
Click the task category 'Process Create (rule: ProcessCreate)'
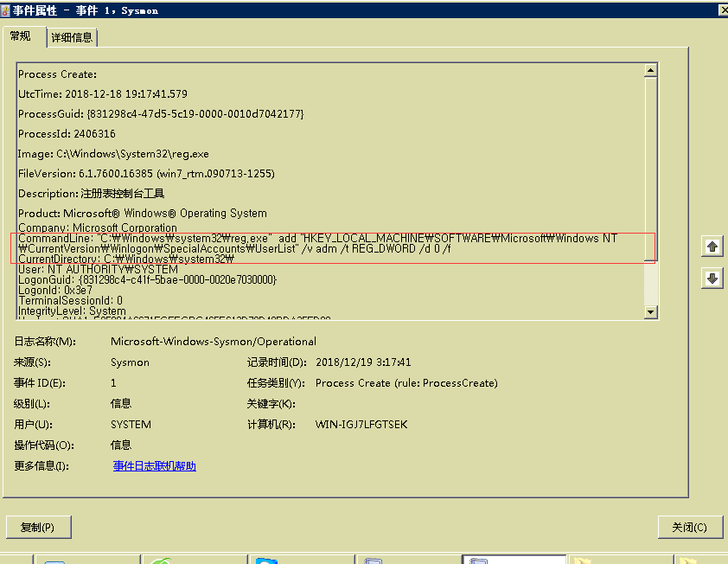pyautogui.click(x=406, y=383)
